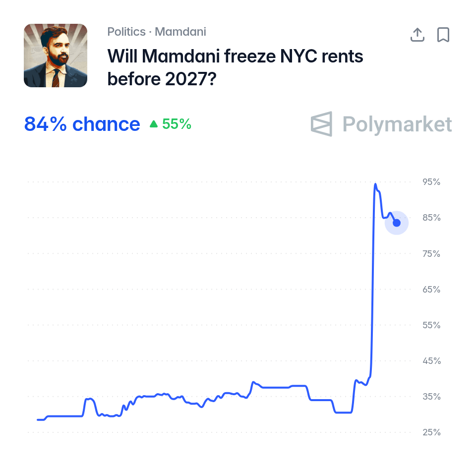
Task: Click the 35% axis label
Action: 431,397
